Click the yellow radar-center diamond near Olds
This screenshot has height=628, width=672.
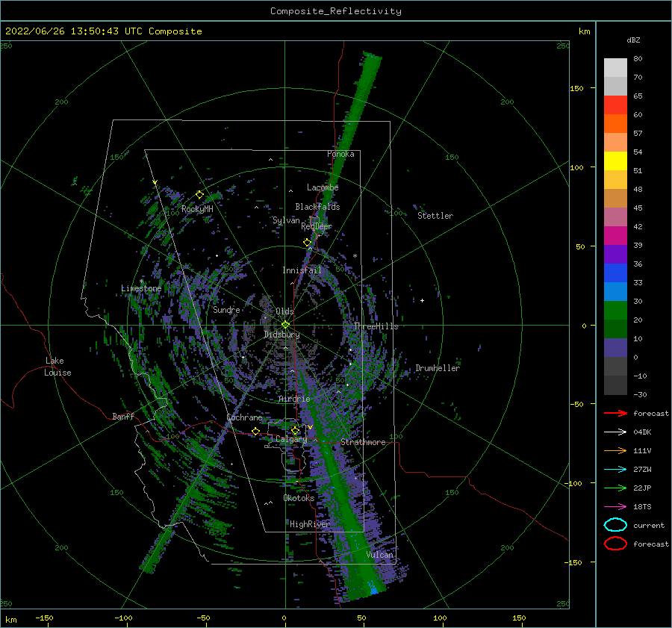(x=285, y=325)
